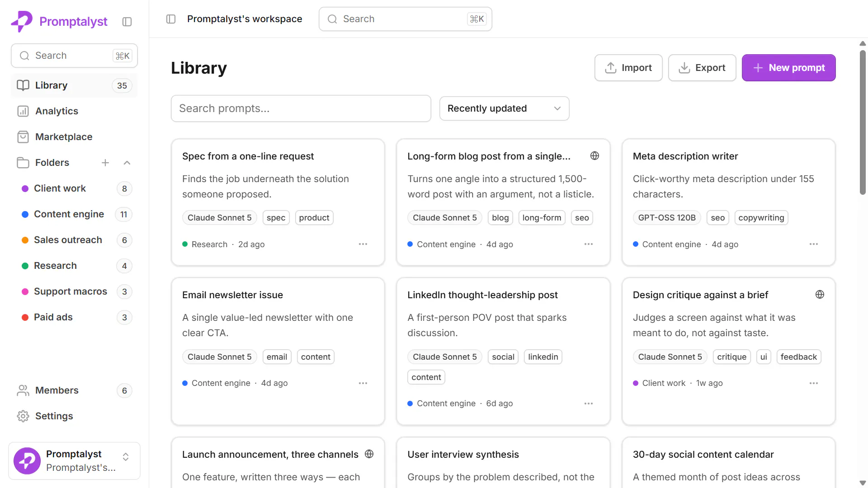Open more options for Long-form blog post card

[x=588, y=244]
